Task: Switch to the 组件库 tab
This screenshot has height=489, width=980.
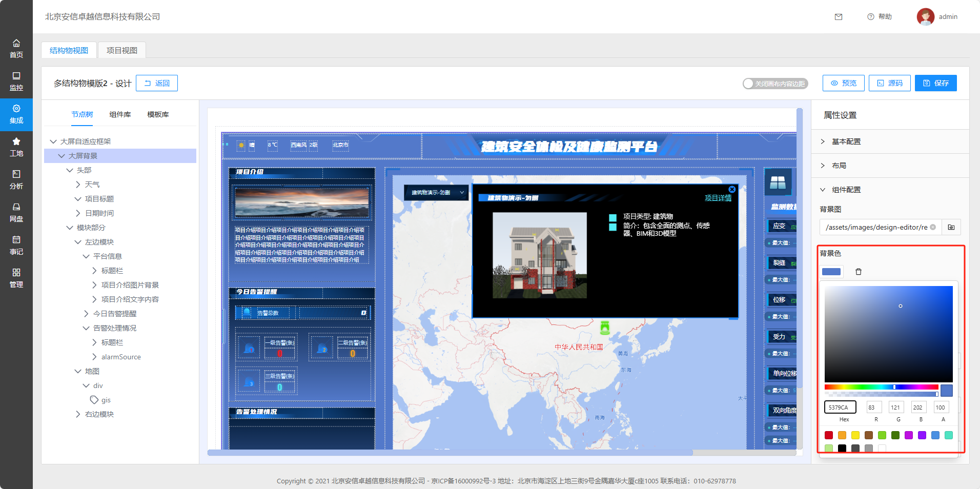Action: click(x=120, y=114)
